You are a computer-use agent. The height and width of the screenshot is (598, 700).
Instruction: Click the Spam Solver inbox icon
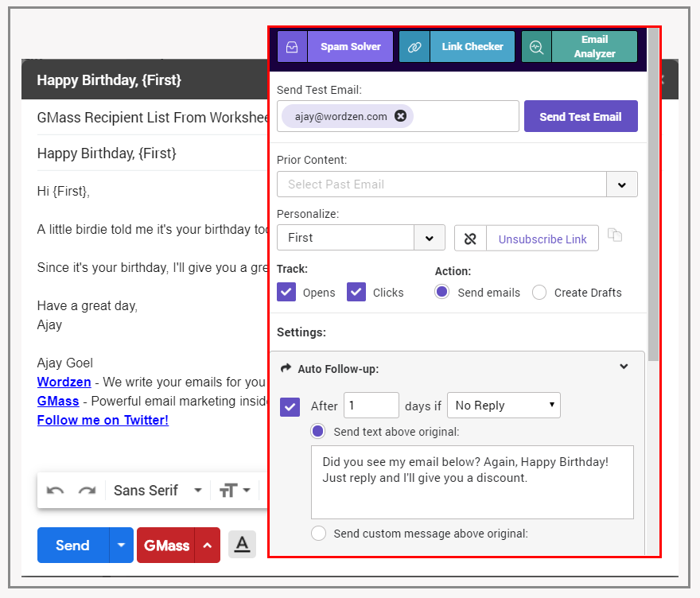point(292,47)
